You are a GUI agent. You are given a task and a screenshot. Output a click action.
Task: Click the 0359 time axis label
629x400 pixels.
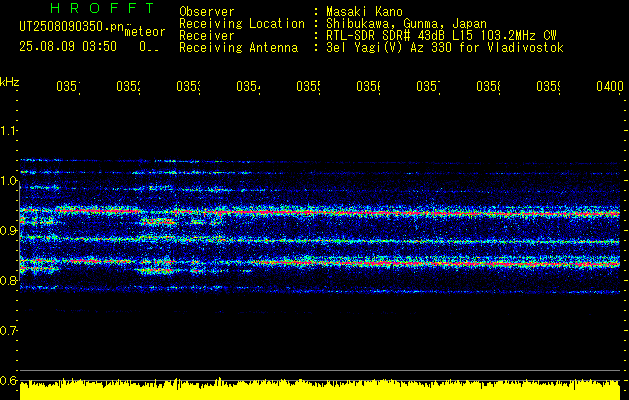pos(548,87)
